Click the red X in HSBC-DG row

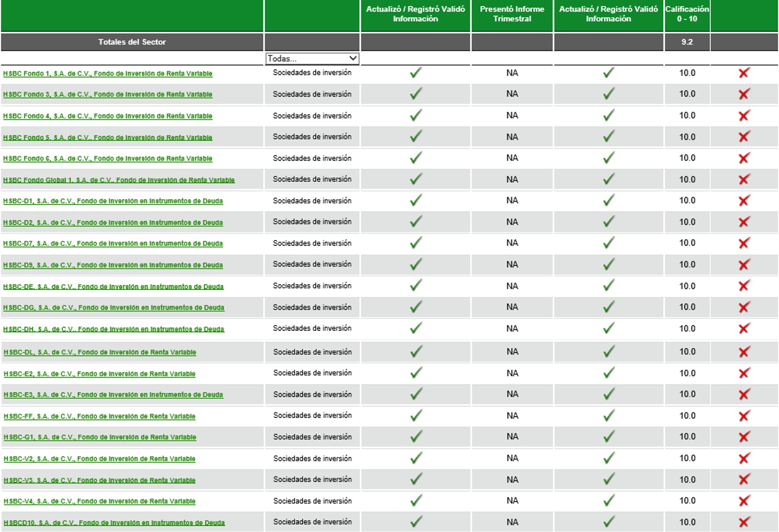tap(744, 307)
